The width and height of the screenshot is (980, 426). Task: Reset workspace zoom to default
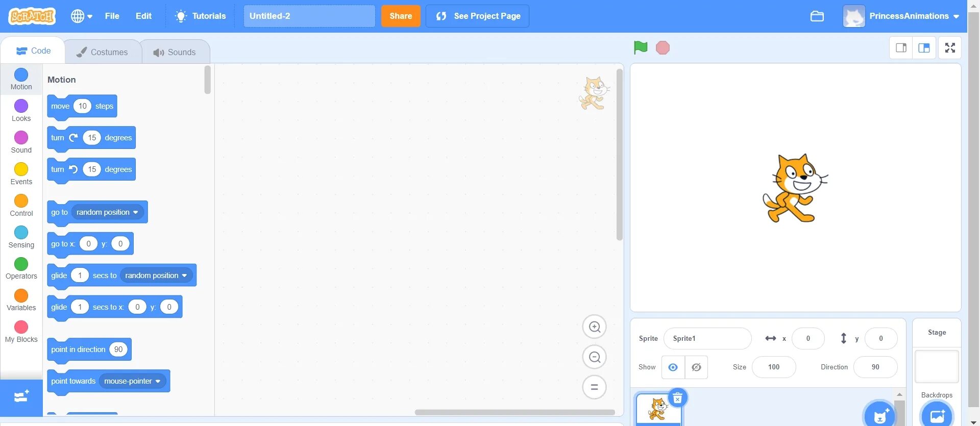595,387
